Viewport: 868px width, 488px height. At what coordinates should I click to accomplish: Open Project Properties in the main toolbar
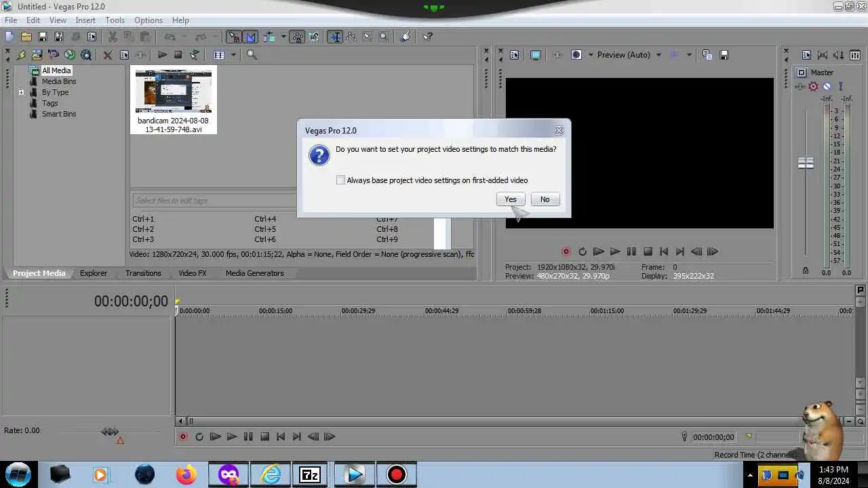92,37
